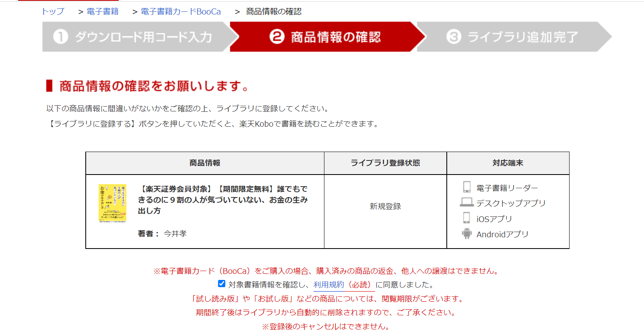Image resolution: width=644 pixels, height=333 pixels.
Task: Select step 3 ライブラリ追加完了
Action: (514, 37)
